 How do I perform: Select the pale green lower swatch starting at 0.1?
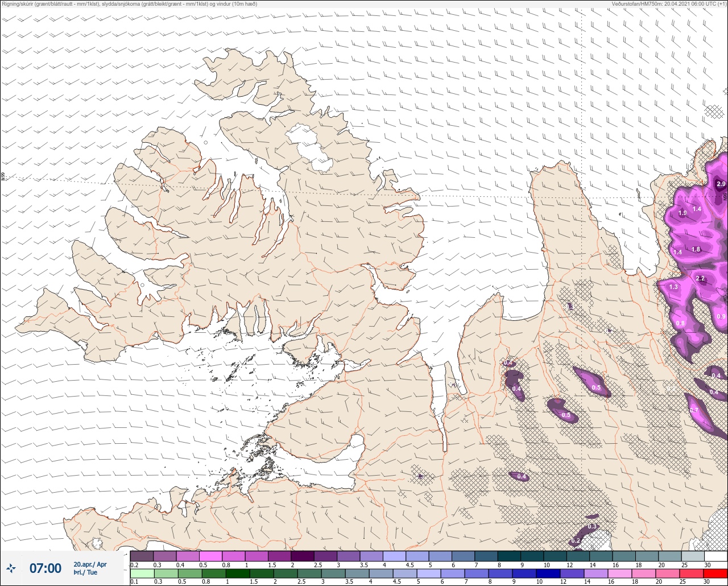(x=142, y=573)
